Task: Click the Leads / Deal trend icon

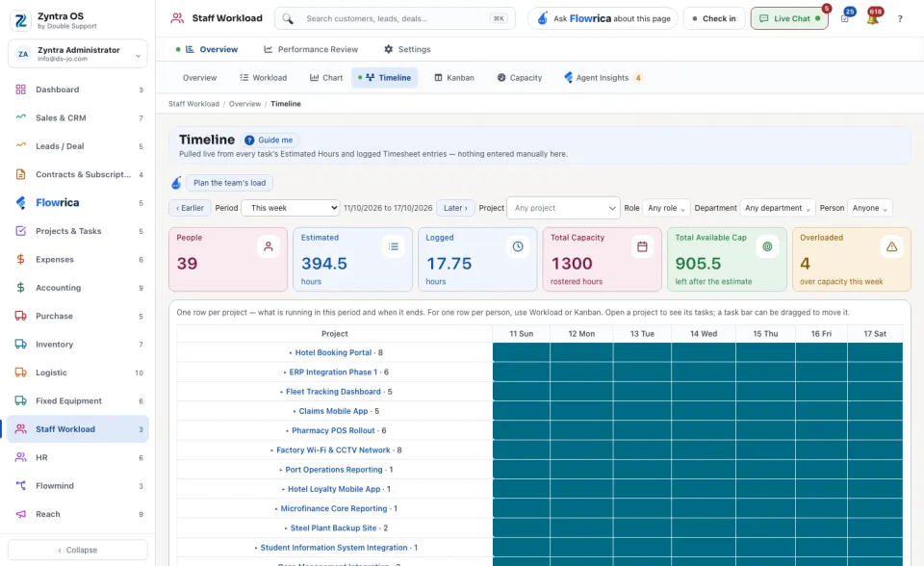Action: point(20,145)
